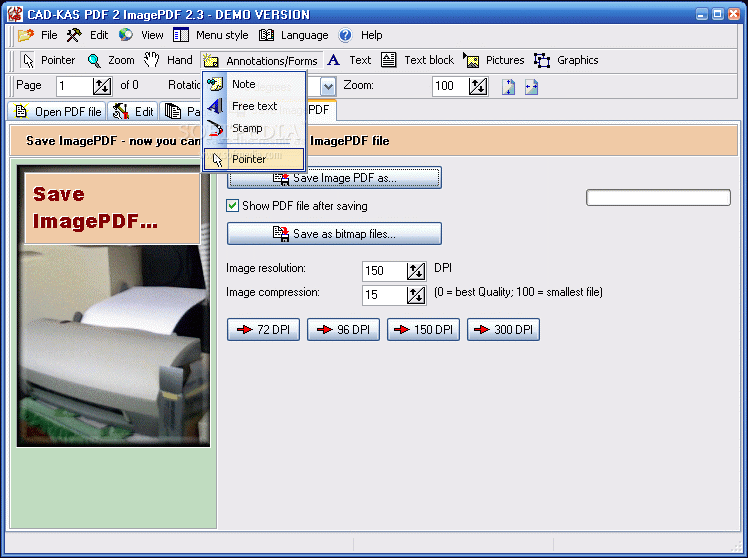This screenshot has height=558, width=748.
Task: Click the Language book icon
Action: pos(266,35)
